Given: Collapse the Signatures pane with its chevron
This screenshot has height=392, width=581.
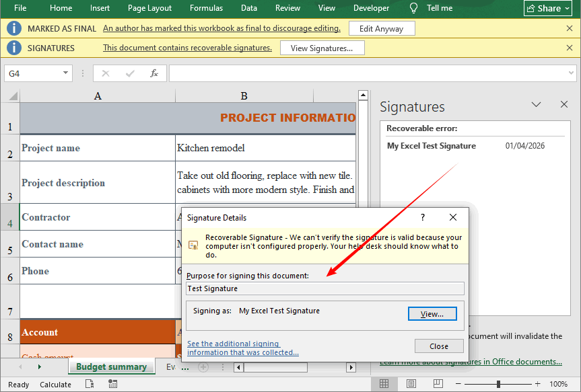Looking at the screenshot, I should (536, 104).
